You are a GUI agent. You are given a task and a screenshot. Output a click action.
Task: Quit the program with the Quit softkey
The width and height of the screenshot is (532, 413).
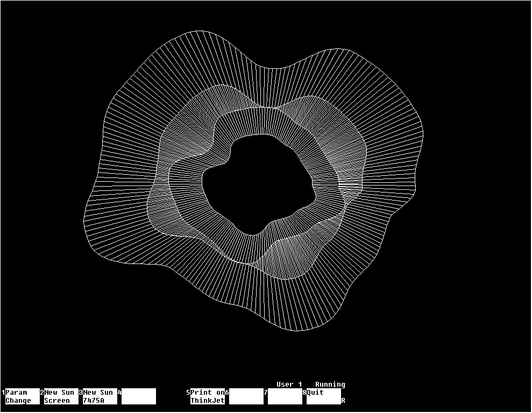coord(323,396)
